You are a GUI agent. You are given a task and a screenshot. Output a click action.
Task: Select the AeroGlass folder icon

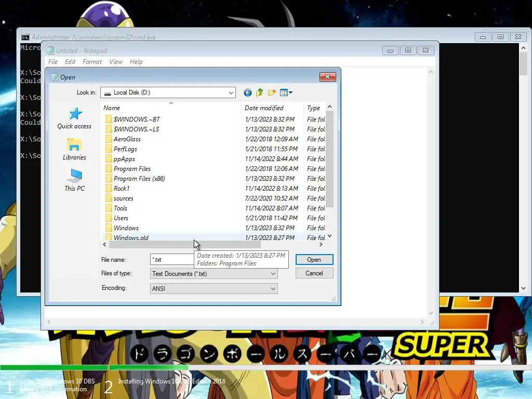[x=109, y=139]
